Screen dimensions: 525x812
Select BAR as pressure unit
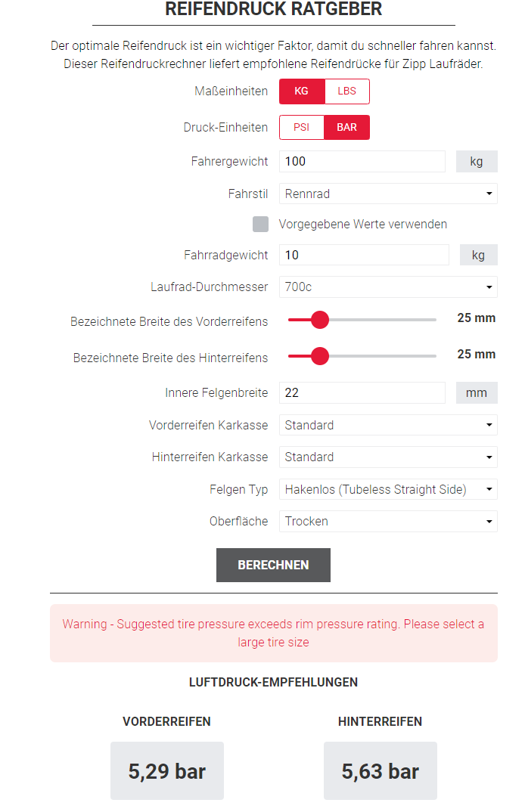(346, 127)
